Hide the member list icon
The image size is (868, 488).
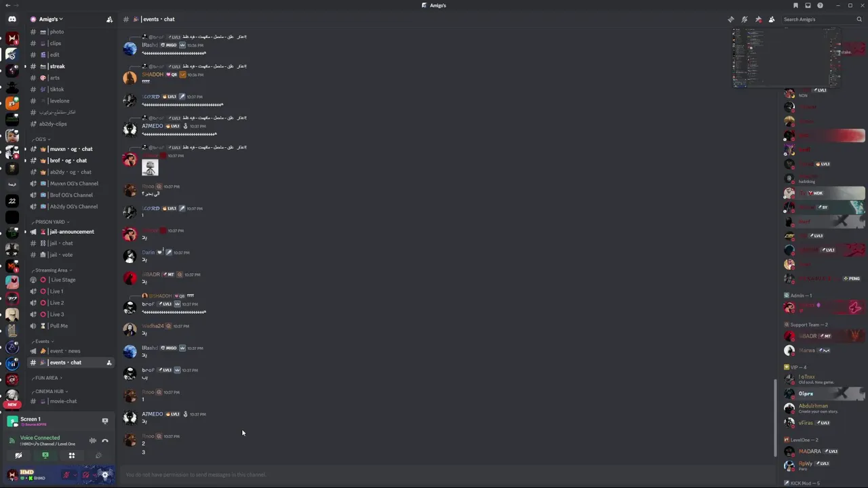tap(771, 19)
